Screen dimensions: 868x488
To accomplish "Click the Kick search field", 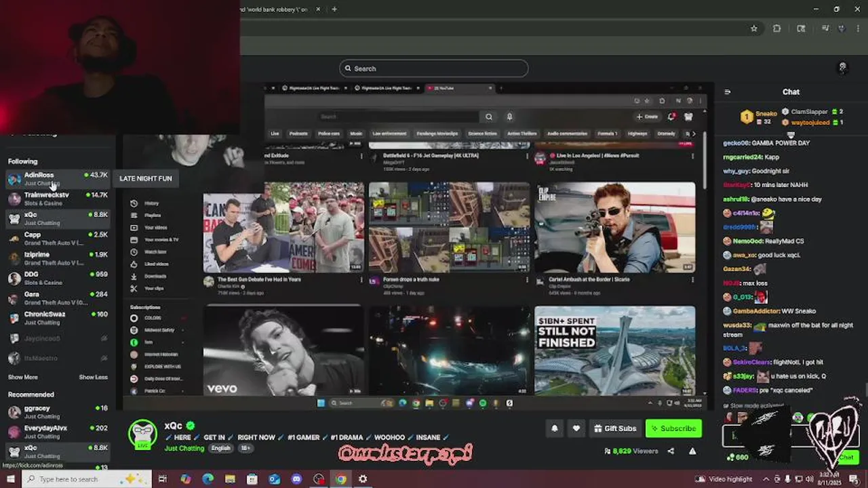I will click(433, 68).
